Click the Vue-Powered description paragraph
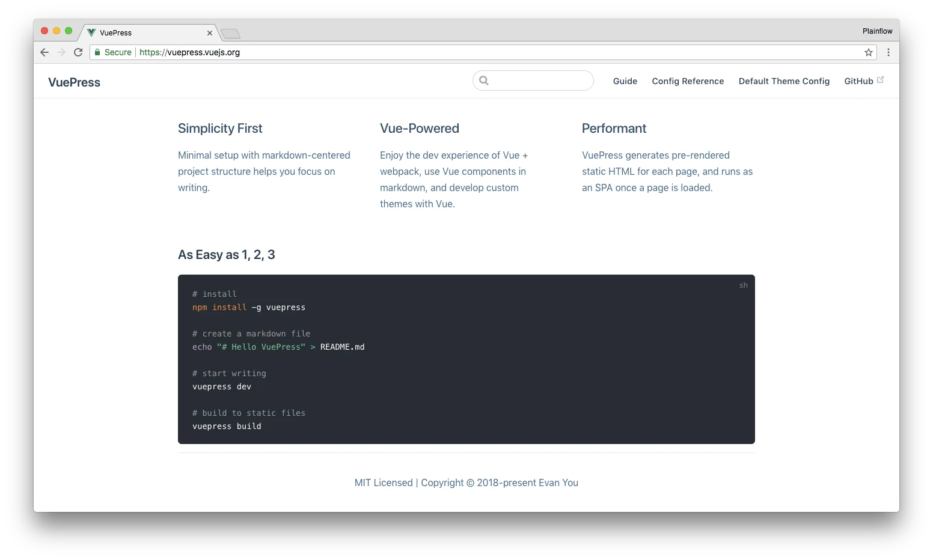The height and width of the screenshot is (560, 933). (454, 180)
